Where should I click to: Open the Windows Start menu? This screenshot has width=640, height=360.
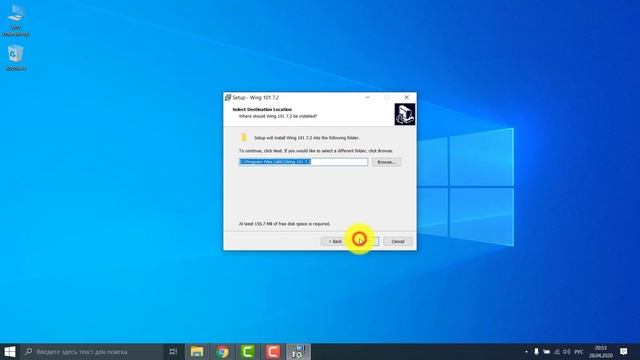pyautogui.click(x=10, y=351)
